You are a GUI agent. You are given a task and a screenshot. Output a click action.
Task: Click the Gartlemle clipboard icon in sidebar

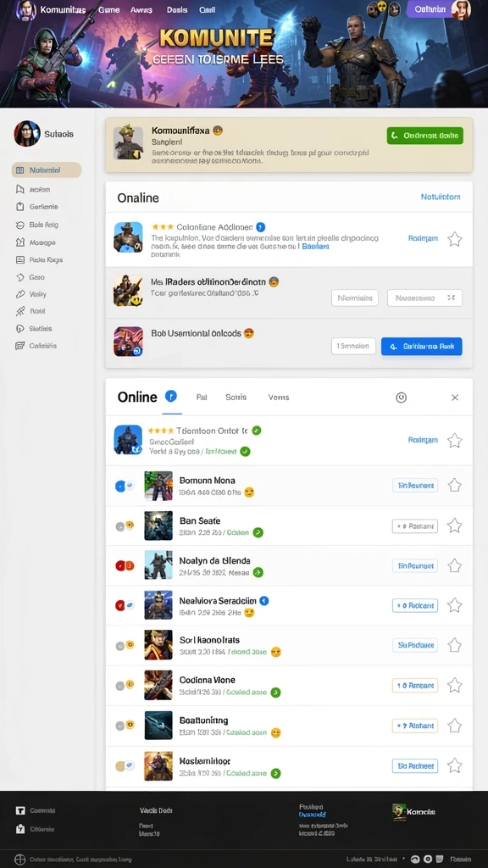click(x=20, y=207)
